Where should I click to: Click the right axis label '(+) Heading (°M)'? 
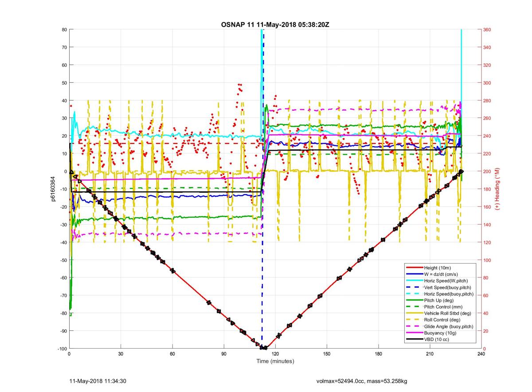tap(497, 189)
